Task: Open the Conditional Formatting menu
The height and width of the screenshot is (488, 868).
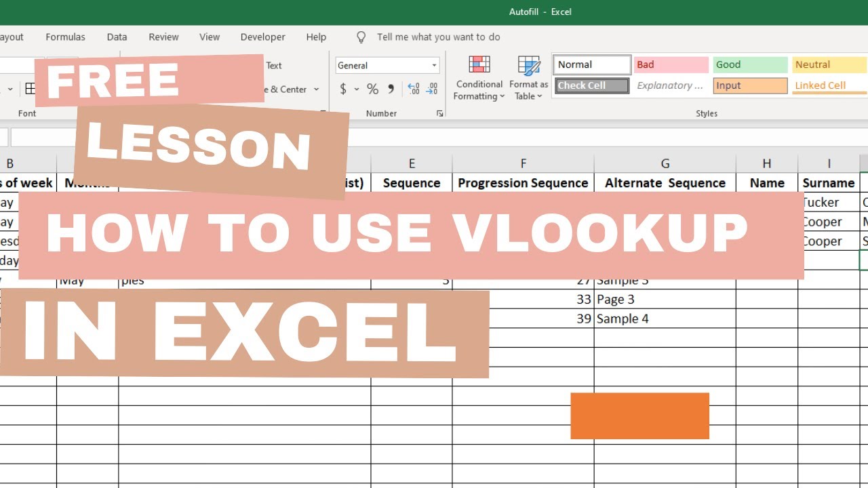Action: (x=479, y=78)
